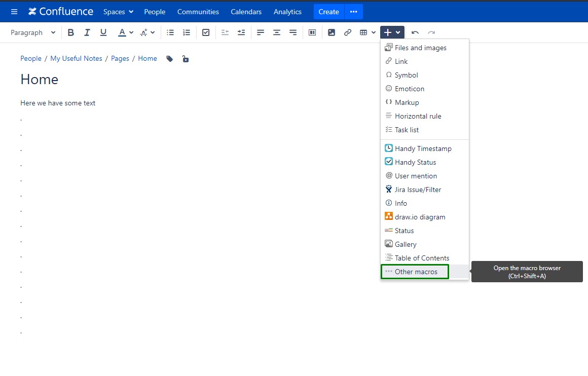
Task: Open the Spaces dropdown
Action: (118, 12)
